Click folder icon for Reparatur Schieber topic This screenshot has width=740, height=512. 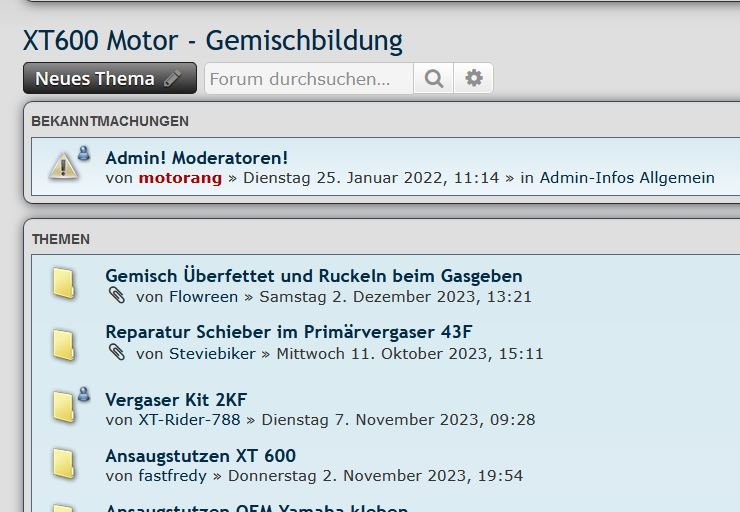(64, 343)
